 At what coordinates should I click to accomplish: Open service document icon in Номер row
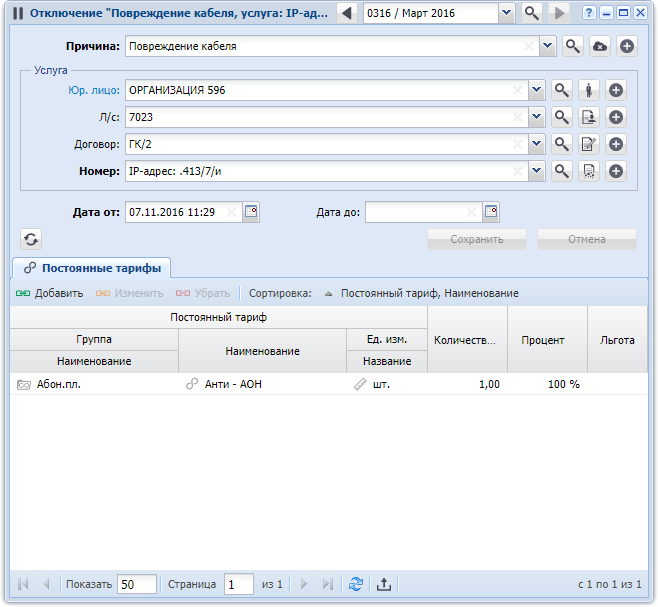tap(589, 171)
